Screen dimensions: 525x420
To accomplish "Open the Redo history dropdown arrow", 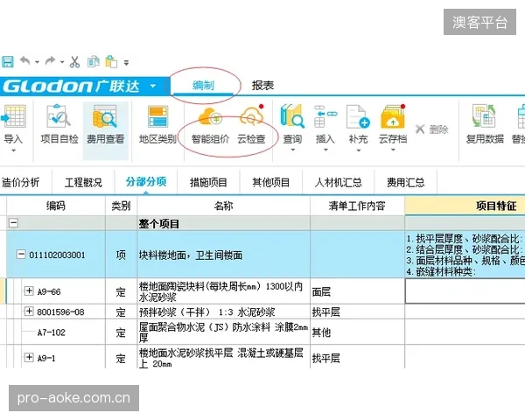I will [x=62, y=62].
